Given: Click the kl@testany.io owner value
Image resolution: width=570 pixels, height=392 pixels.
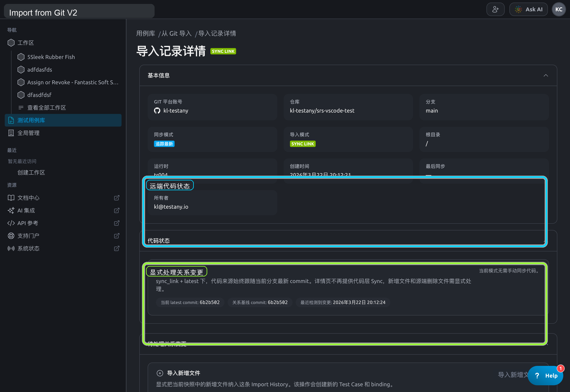Looking at the screenshot, I should 171,206.
